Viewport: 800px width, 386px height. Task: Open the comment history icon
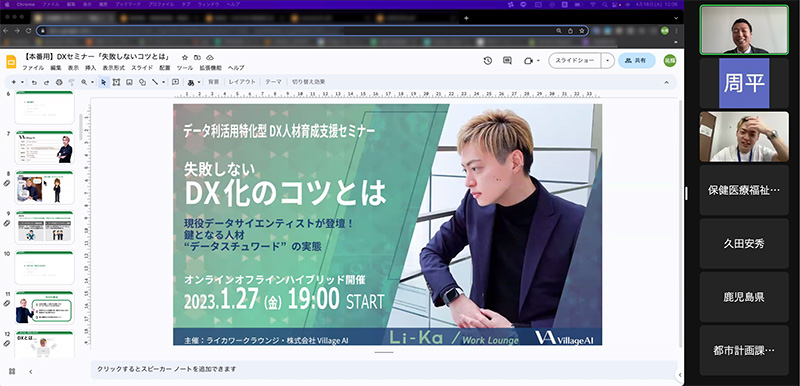[x=507, y=61]
